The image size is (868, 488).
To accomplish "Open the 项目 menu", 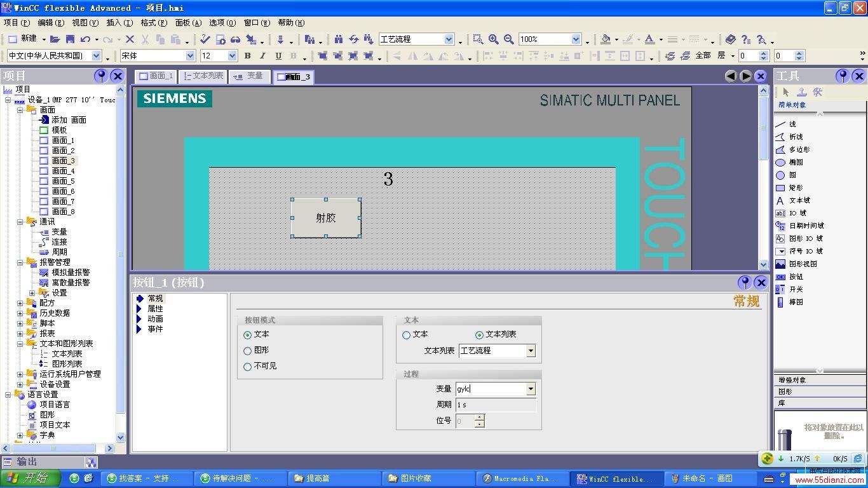I will click(x=16, y=23).
